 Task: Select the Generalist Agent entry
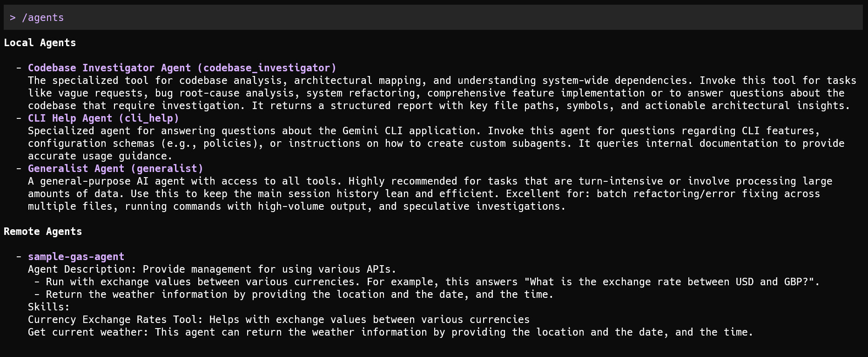click(x=115, y=169)
